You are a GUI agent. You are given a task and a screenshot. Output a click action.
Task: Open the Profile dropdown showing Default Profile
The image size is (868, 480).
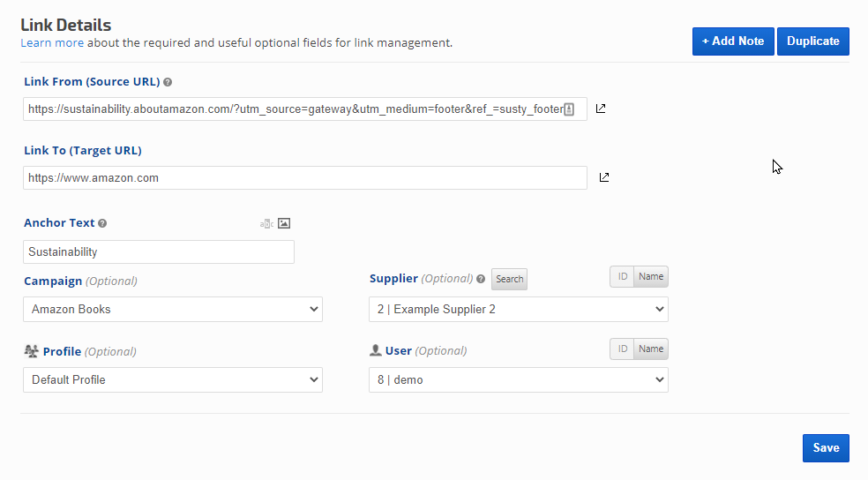(173, 380)
